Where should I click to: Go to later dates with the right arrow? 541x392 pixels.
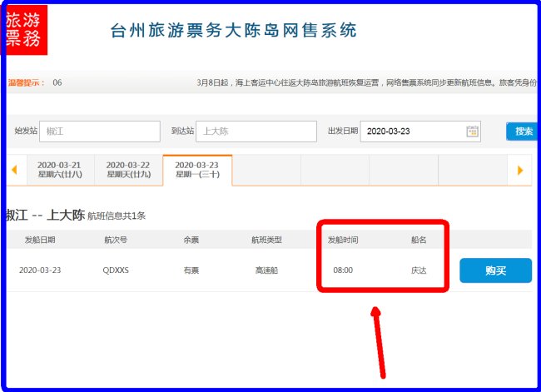click(520, 170)
